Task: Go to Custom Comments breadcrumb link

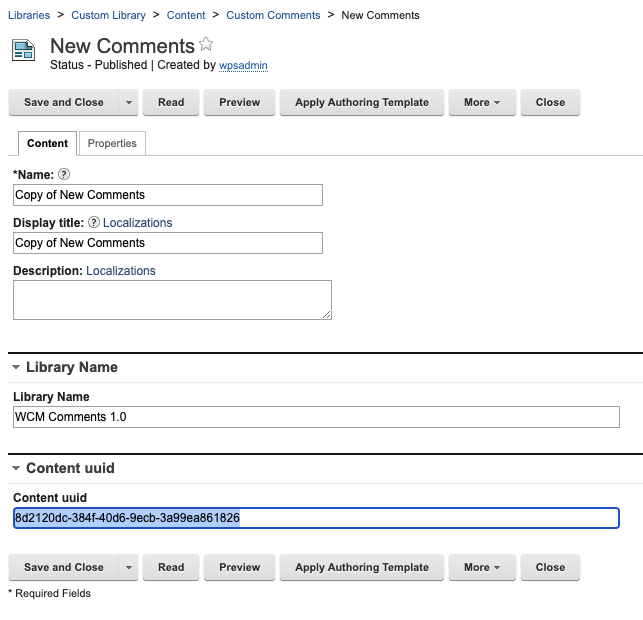Action: [273, 15]
